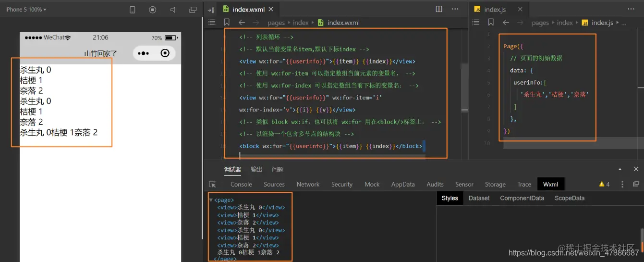Click 'index' folder breadcrumb in wxml pane
This screenshot has height=262, width=644.
tap(301, 23)
